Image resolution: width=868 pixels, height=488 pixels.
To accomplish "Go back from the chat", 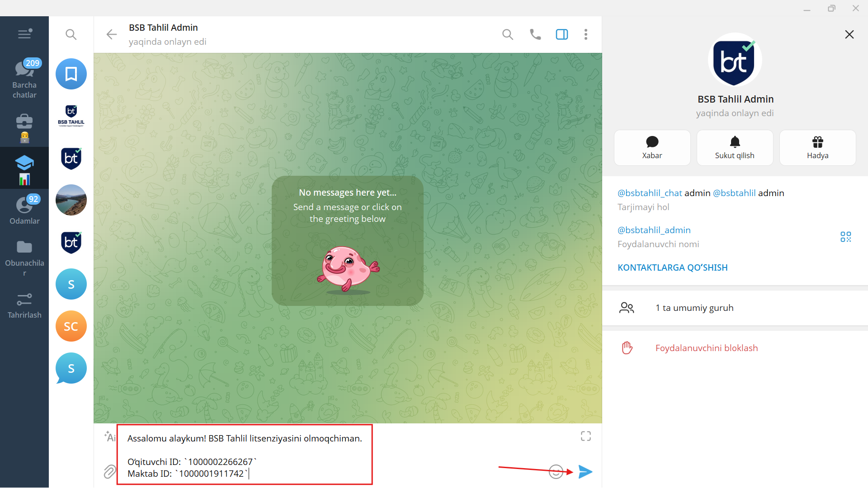I will (x=111, y=34).
